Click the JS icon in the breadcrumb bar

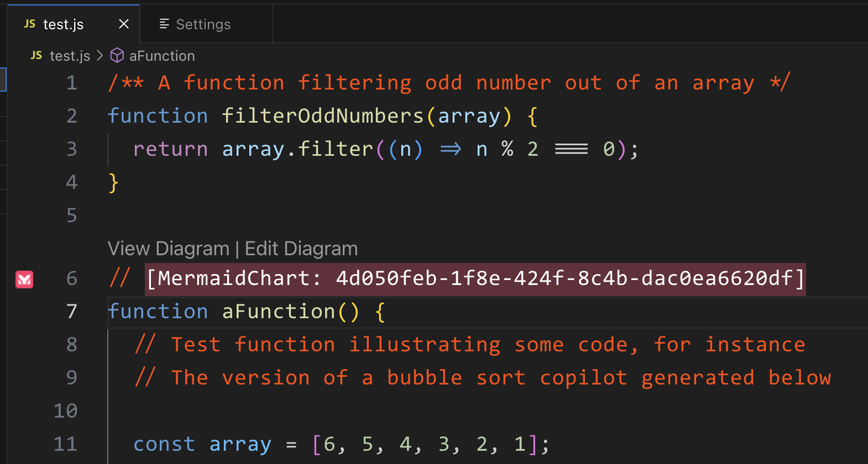point(36,55)
